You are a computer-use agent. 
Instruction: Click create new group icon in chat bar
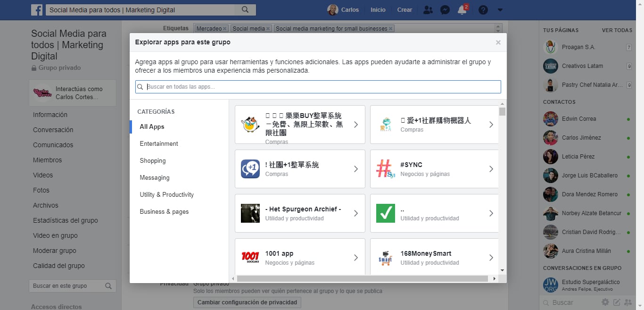click(x=628, y=302)
